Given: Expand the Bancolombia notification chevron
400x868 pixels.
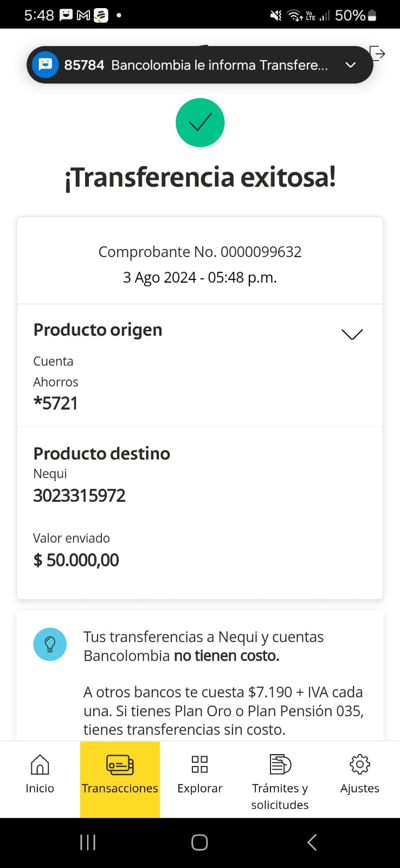Looking at the screenshot, I should tap(351, 65).
